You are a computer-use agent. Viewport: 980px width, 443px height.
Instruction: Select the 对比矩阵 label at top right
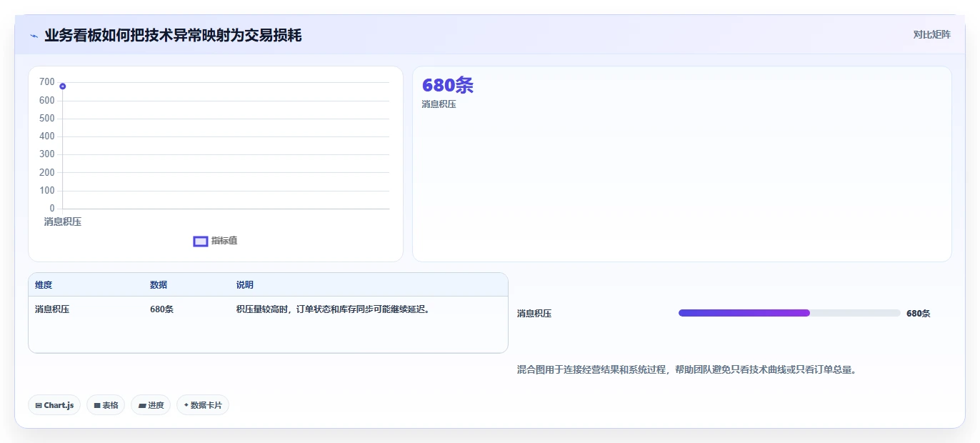tap(932, 34)
